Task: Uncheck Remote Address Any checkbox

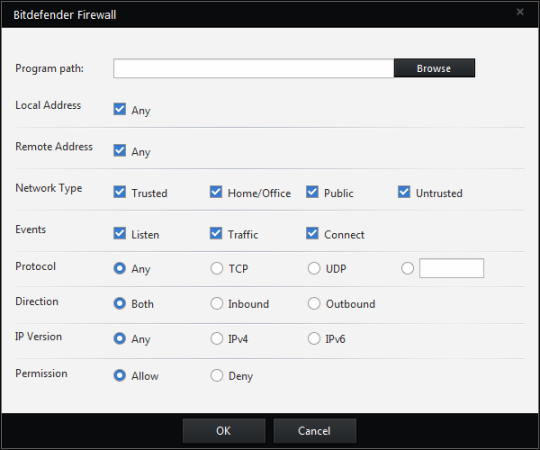Action: (120, 150)
